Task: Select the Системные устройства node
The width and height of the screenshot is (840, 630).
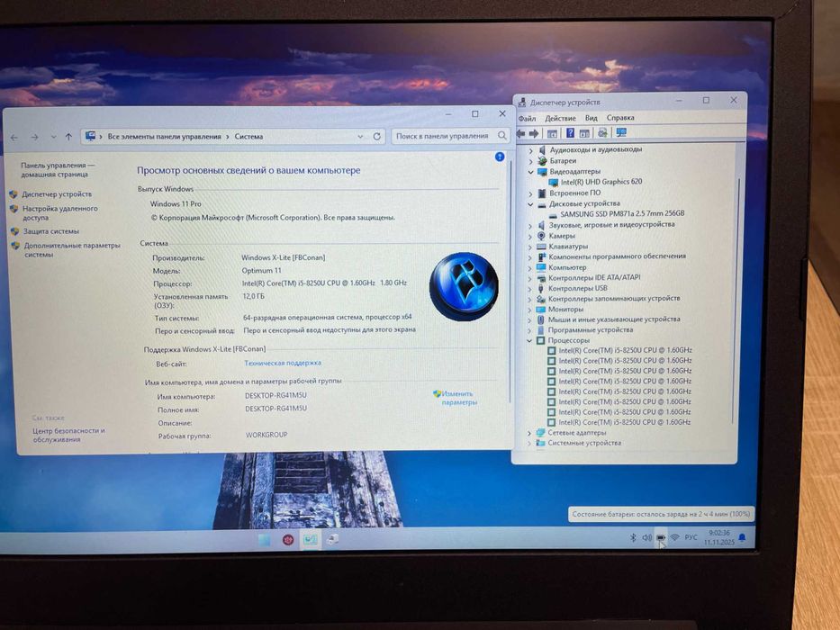Action: click(x=584, y=443)
